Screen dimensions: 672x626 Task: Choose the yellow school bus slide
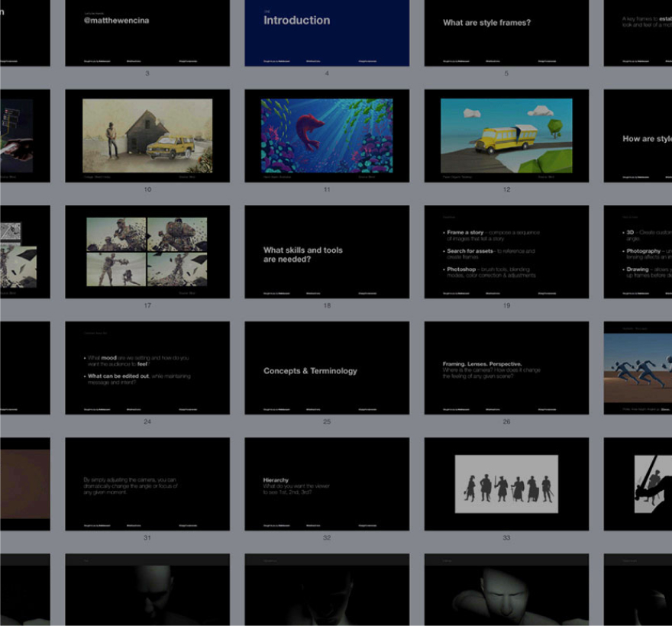(506, 136)
